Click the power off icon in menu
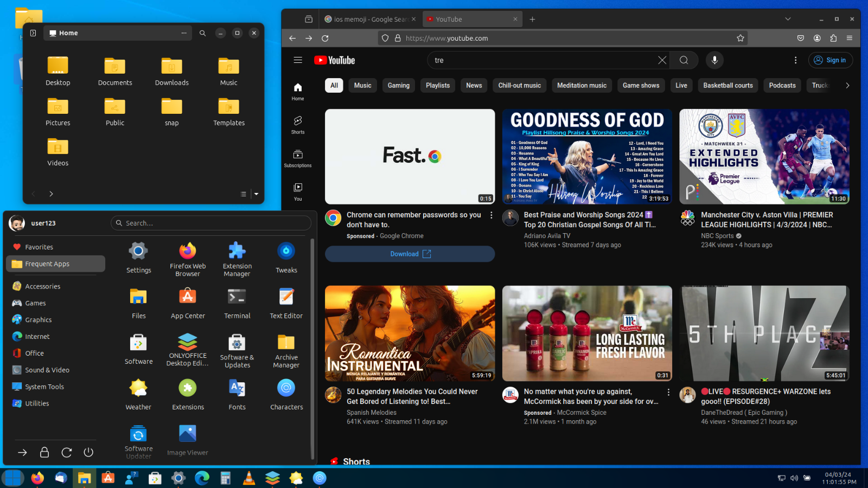This screenshot has height=488, width=868. 88,452
